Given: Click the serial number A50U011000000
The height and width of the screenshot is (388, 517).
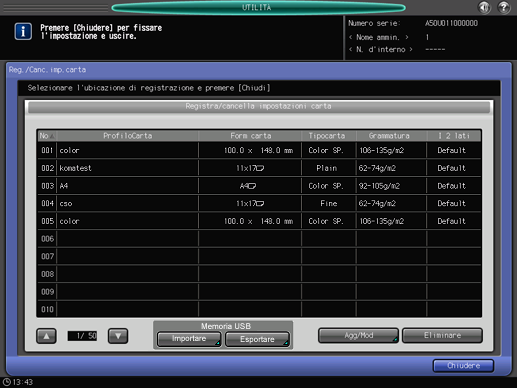Looking at the screenshot, I should coord(451,23).
